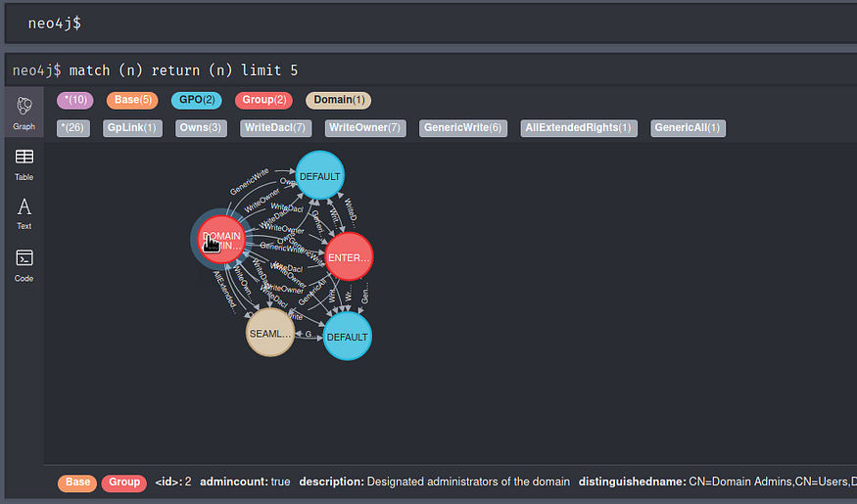857x504 pixels.
Task: Select the WriteOwner(7) relationship pill
Action: (365, 128)
